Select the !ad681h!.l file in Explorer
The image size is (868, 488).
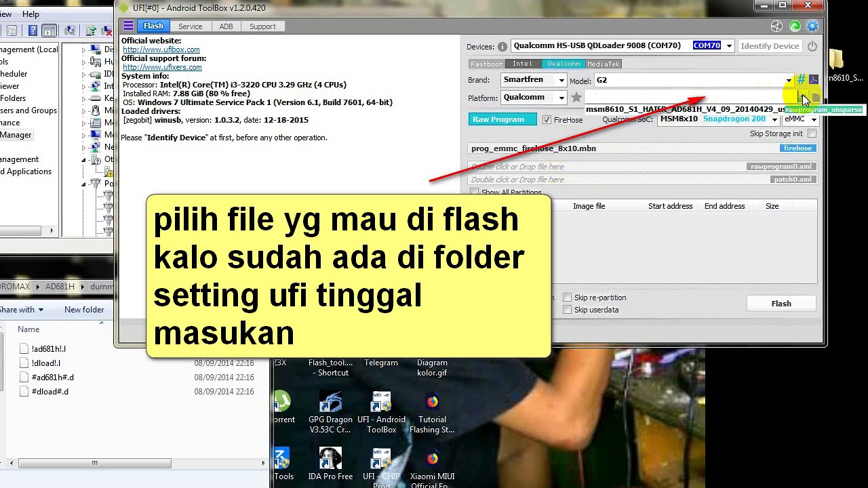48,349
